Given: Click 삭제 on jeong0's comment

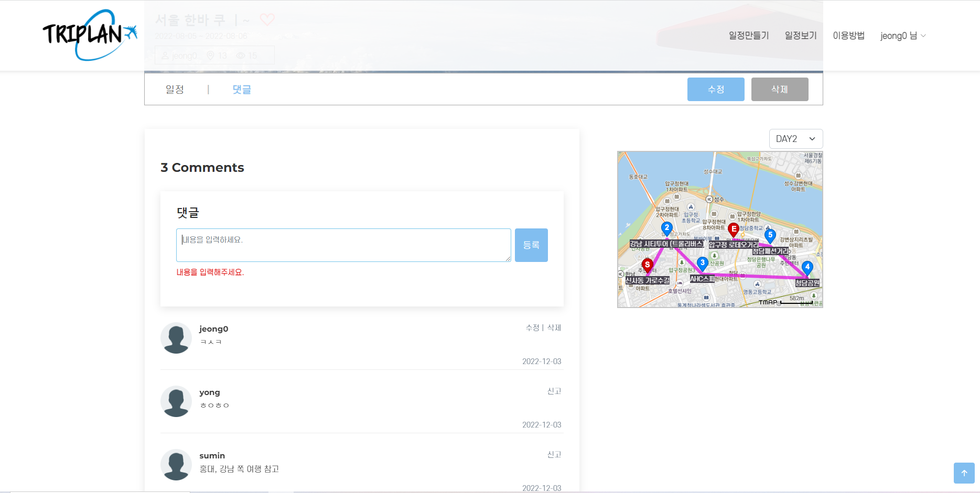Looking at the screenshot, I should tap(554, 328).
